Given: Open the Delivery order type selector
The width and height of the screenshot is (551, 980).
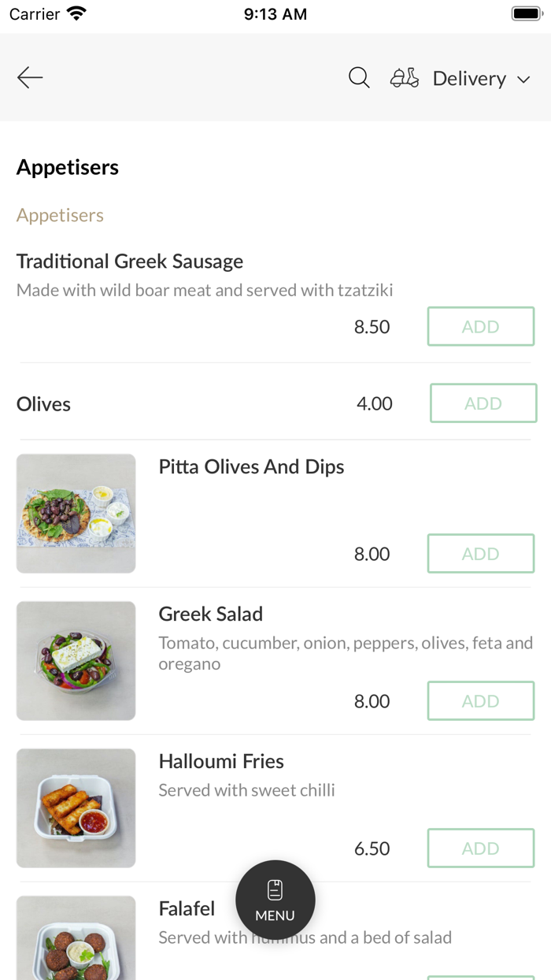Looking at the screenshot, I should point(469,79).
